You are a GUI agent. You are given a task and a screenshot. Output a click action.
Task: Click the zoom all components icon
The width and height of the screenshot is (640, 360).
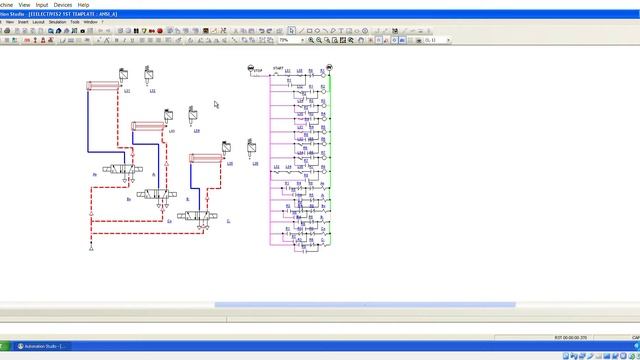343,40
